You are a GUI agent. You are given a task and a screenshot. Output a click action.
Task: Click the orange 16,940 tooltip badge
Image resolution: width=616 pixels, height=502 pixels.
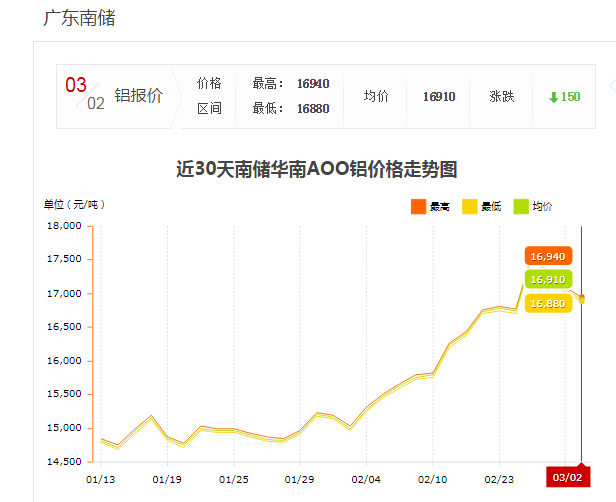pos(548,256)
